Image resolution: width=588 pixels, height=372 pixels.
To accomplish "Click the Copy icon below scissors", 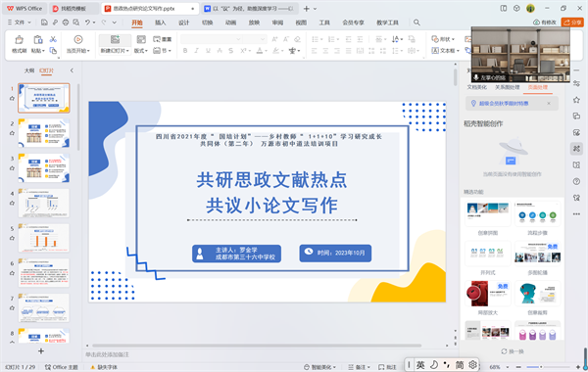I will coord(53,51).
